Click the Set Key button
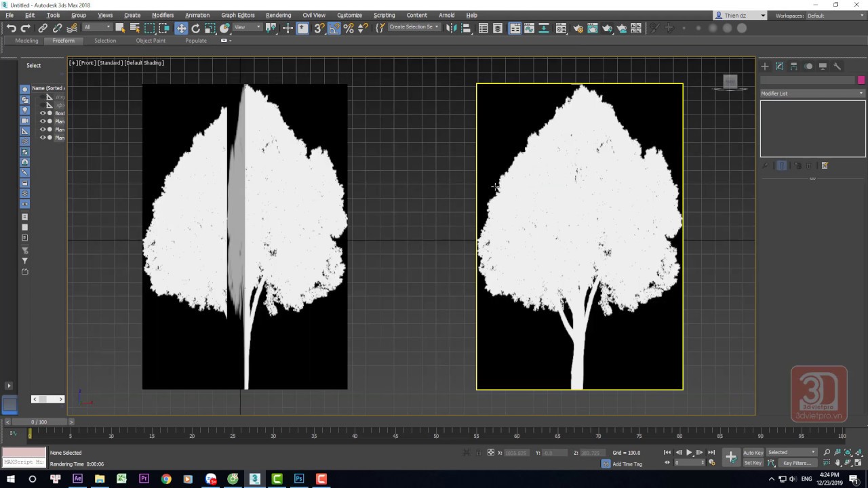 click(x=753, y=463)
